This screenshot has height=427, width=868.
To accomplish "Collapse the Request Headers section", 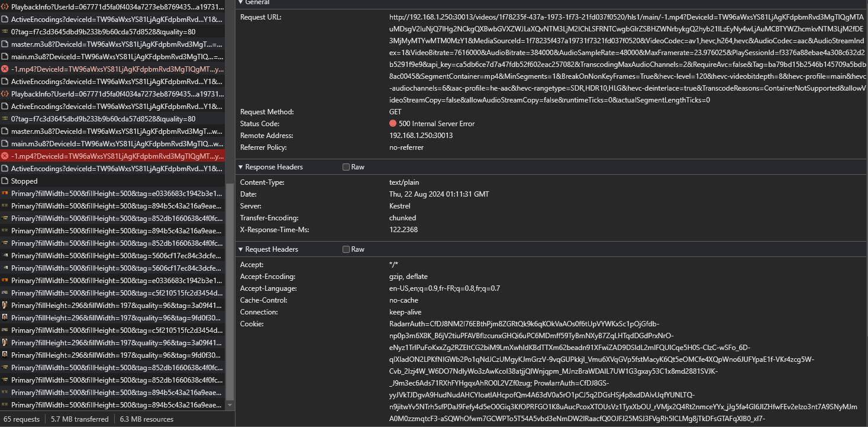I will (x=241, y=249).
